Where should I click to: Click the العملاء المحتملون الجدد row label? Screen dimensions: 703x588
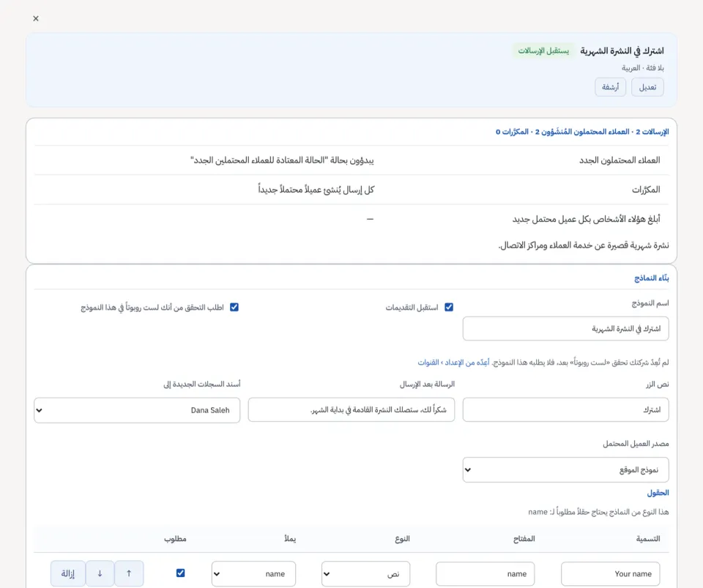pos(620,160)
